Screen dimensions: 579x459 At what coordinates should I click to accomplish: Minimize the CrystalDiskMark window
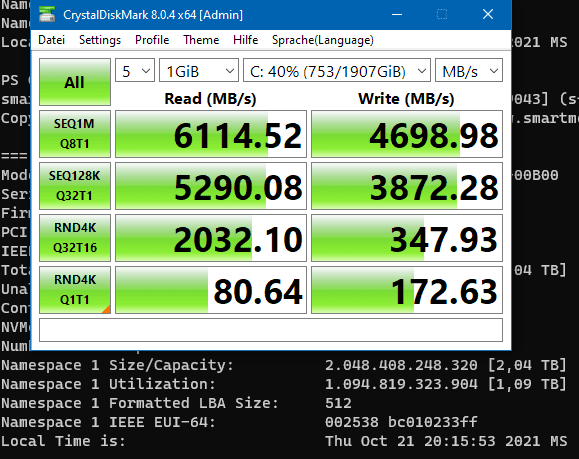[x=397, y=14]
